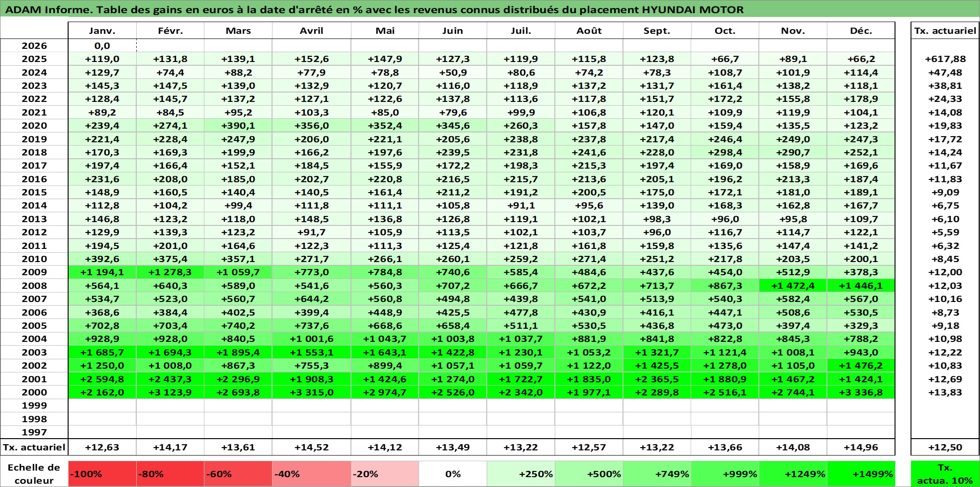Click the bottom-left 'Tx. actuariel' row label
Screen dimensions: 980x487
pyautogui.click(x=34, y=447)
